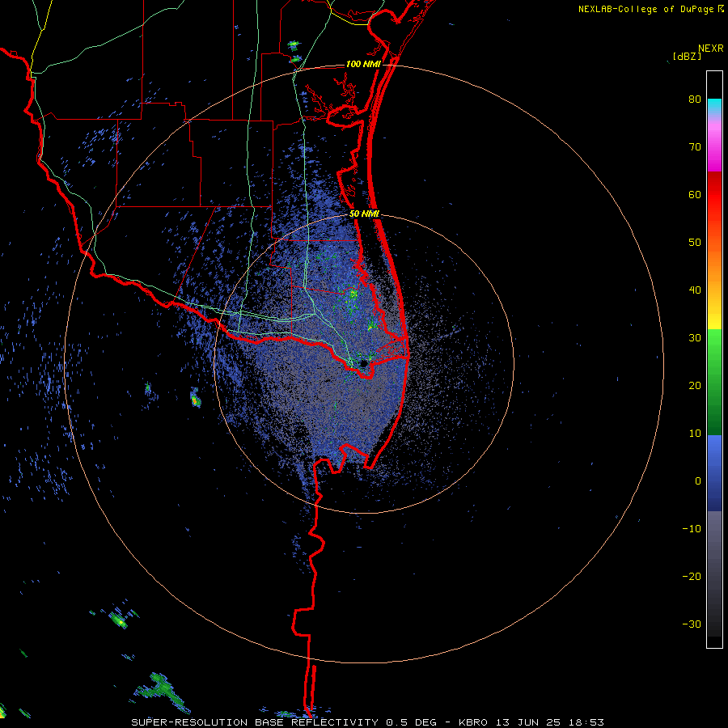Click the blue band of the color bar
The image size is (728, 728).
click(714, 473)
